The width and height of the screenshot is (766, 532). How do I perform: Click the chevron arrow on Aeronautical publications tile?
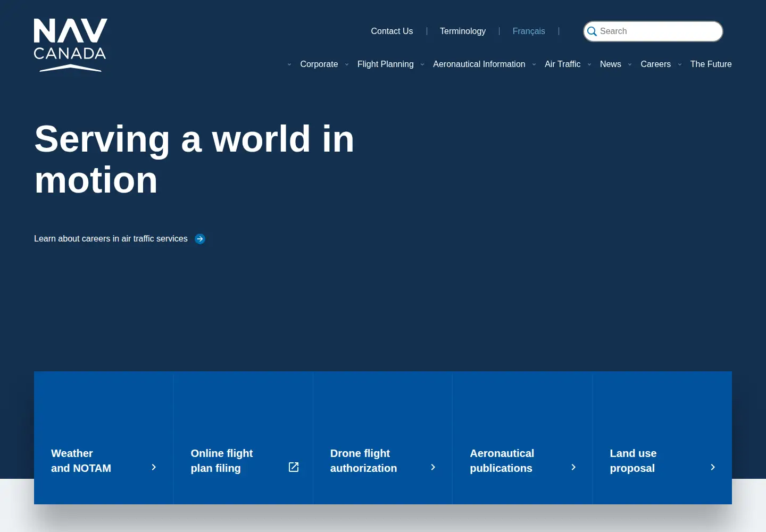pyautogui.click(x=573, y=467)
